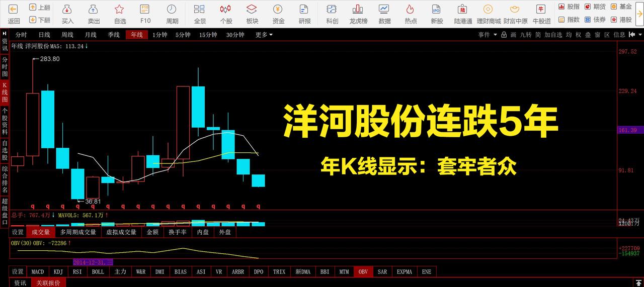
Task: Click the 2014-12-31 date marker
Action: point(93,262)
